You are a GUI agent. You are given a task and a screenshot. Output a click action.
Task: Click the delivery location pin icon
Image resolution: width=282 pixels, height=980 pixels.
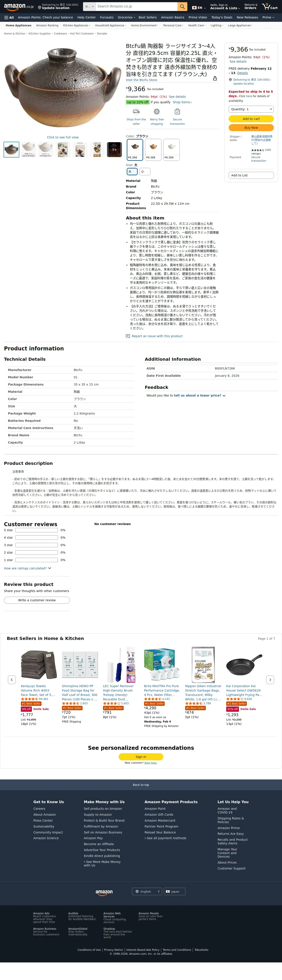[40, 7]
